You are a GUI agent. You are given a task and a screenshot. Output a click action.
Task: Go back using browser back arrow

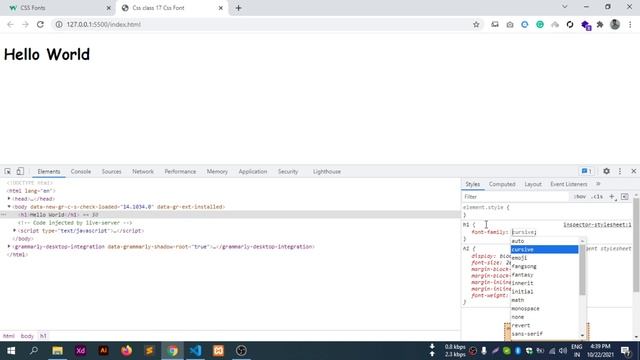point(10,24)
